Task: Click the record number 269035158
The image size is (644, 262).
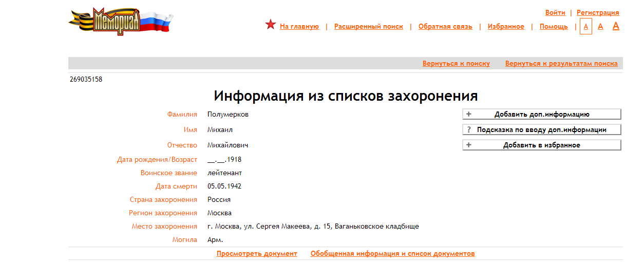Action: coord(86,80)
